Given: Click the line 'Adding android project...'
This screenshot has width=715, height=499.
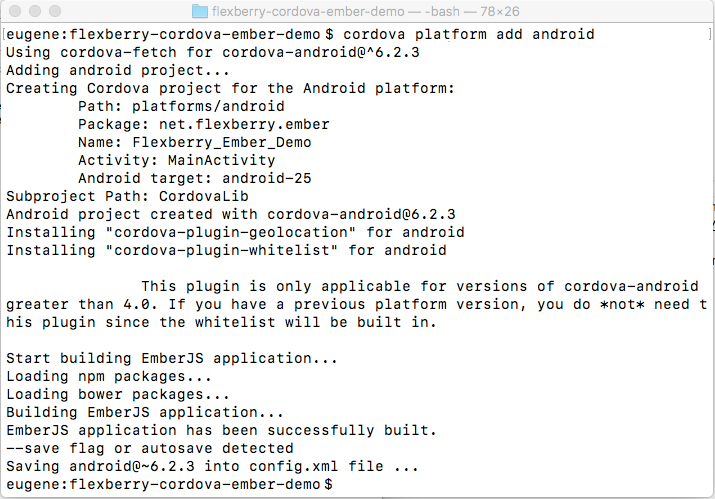Looking at the screenshot, I should pyautogui.click(x=118, y=70).
